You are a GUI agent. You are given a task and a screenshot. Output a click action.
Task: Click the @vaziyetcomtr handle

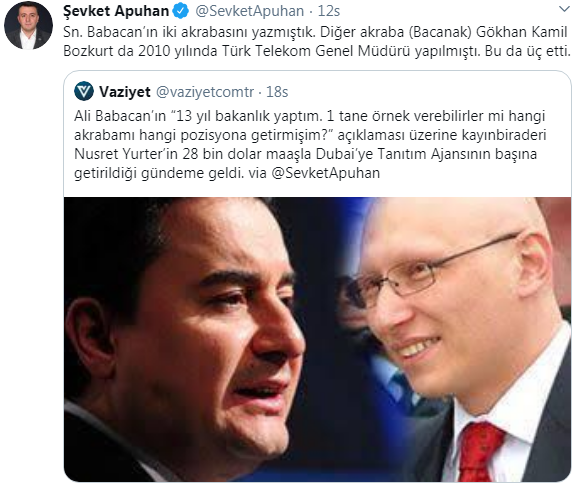(205, 92)
